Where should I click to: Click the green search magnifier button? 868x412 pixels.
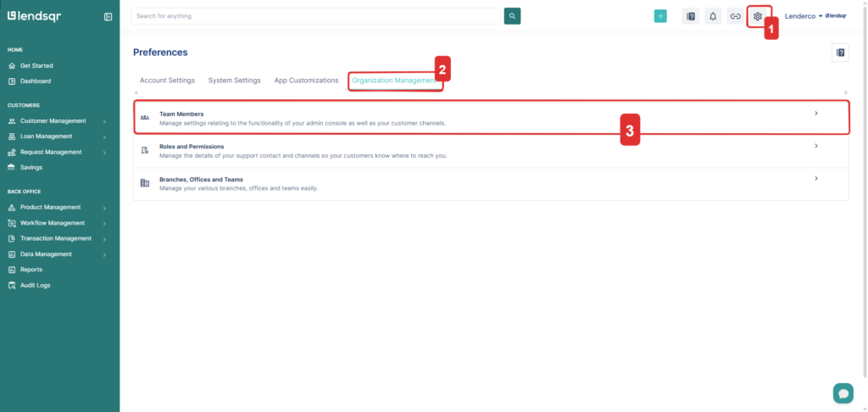pyautogui.click(x=512, y=16)
